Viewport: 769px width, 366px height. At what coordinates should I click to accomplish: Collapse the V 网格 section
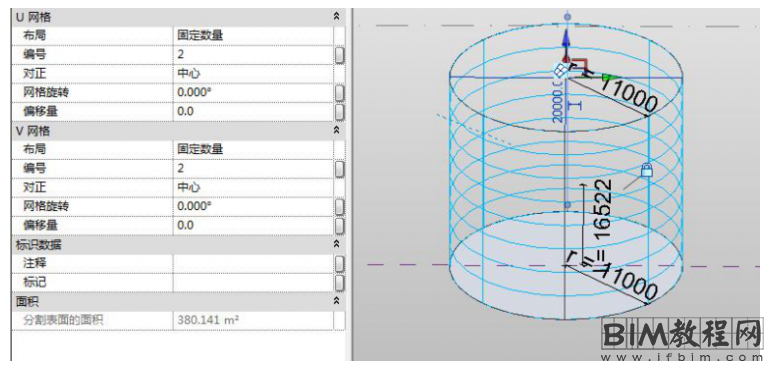tap(336, 131)
